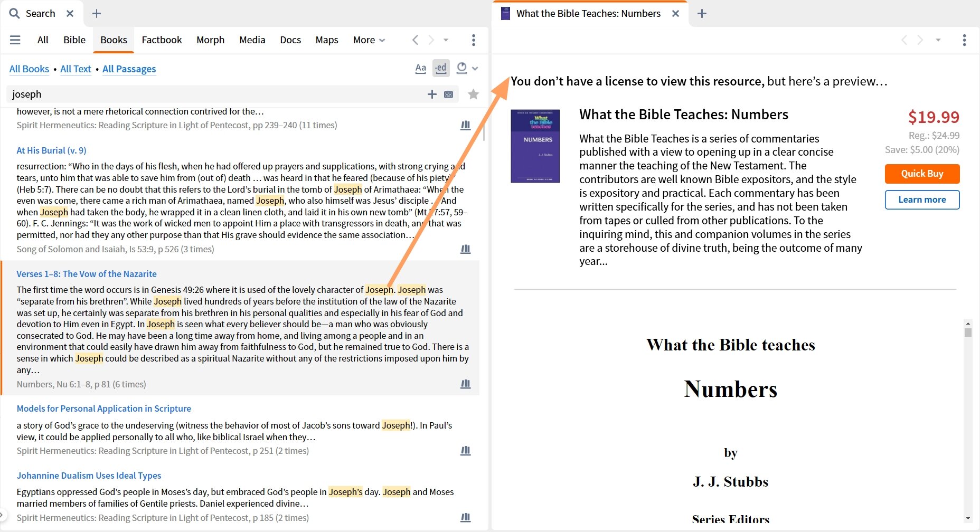Click the preview pane scrollbar thumb

[968, 333]
